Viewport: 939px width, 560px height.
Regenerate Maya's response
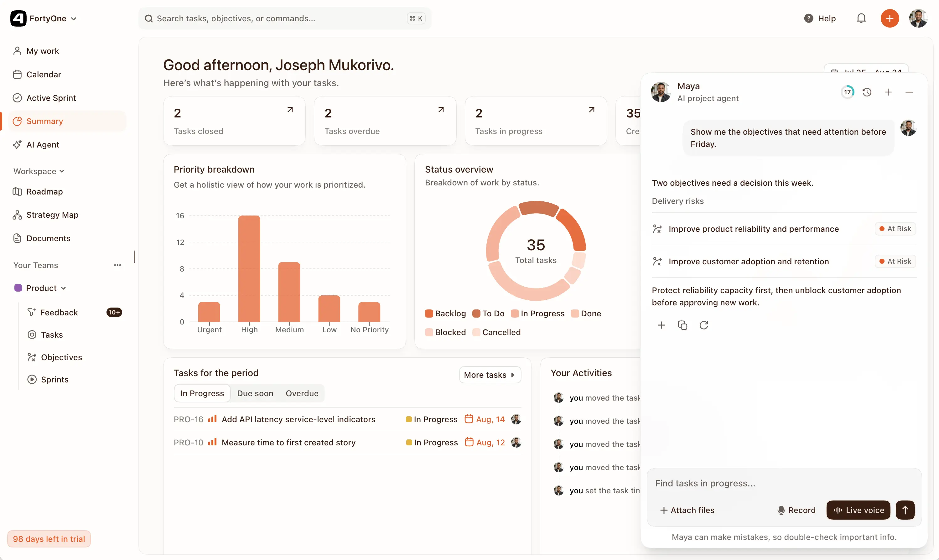pos(703,325)
